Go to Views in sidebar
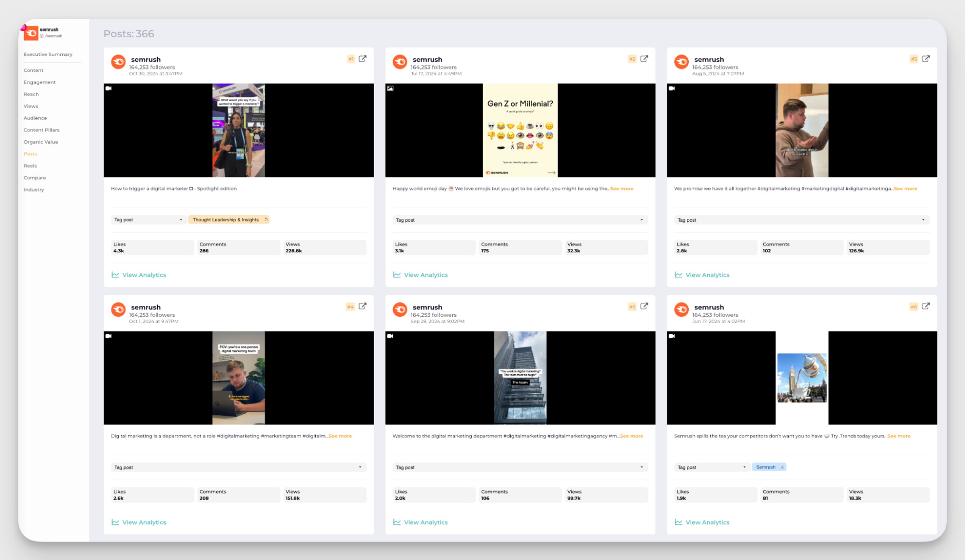Screen dimensions: 965x560 pyautogui.click(x=30, y=106)
